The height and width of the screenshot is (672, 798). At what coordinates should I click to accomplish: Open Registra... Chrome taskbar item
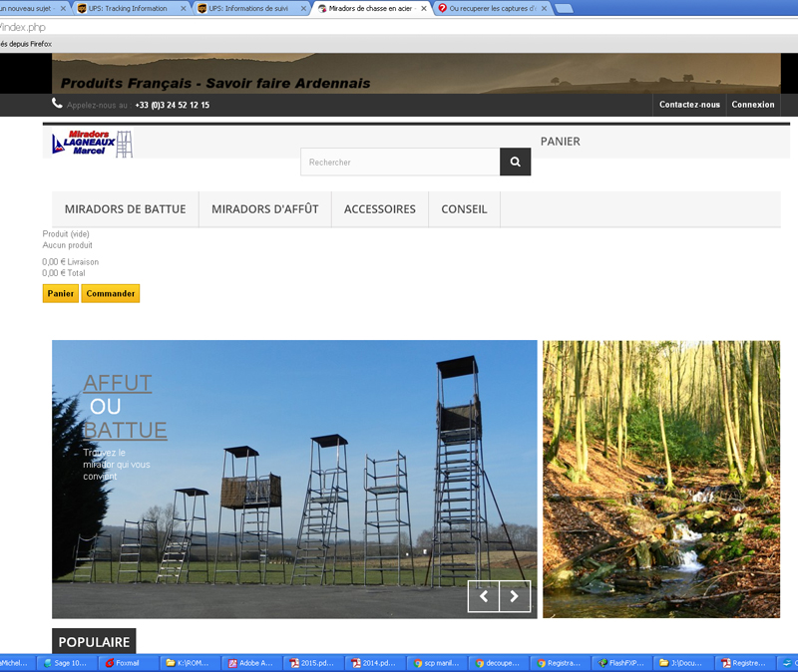pos(560,663)
